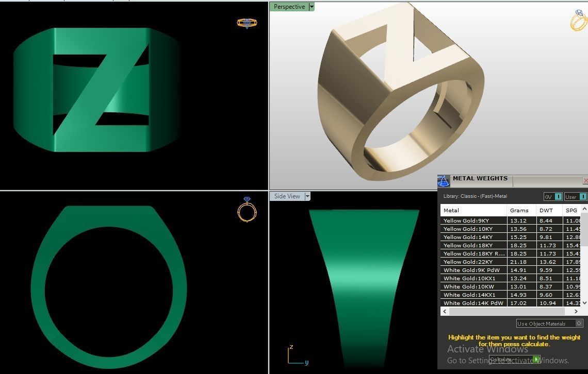Screen dimensions: 588x374
Task: Close the Metal Weights panel
Action: click(x=585, y=181)
